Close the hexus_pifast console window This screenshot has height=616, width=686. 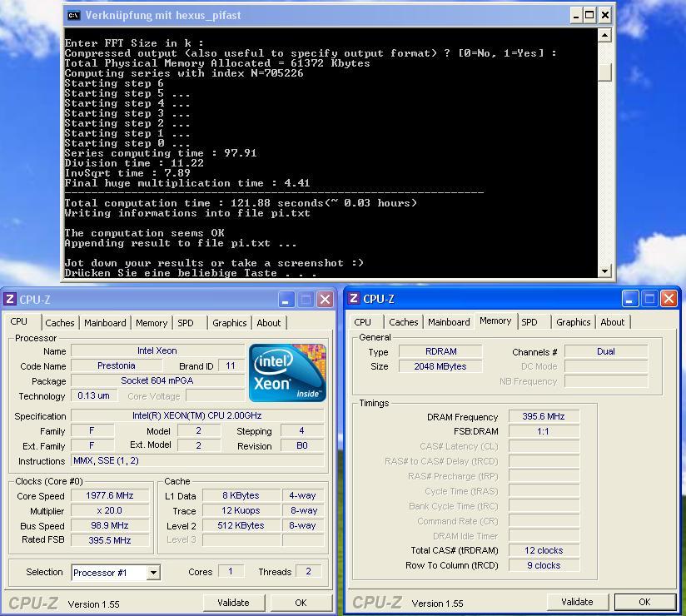tap(604, 16)
